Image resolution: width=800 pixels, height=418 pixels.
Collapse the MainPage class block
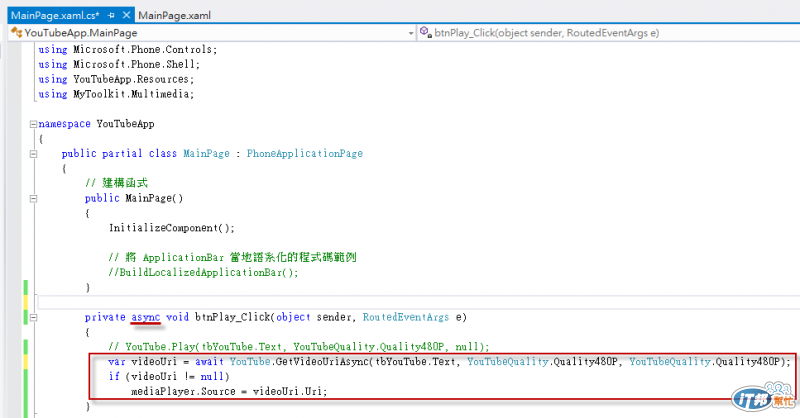tap(33, 154)
